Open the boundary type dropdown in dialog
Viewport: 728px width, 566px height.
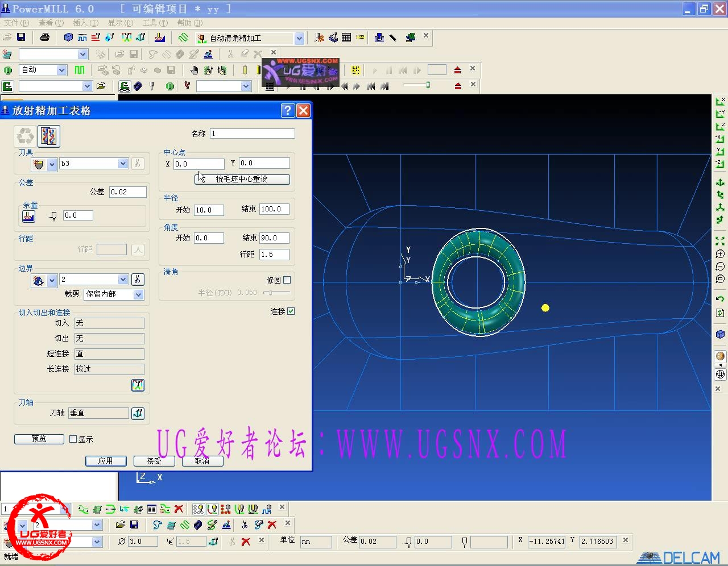pos(52,280)
